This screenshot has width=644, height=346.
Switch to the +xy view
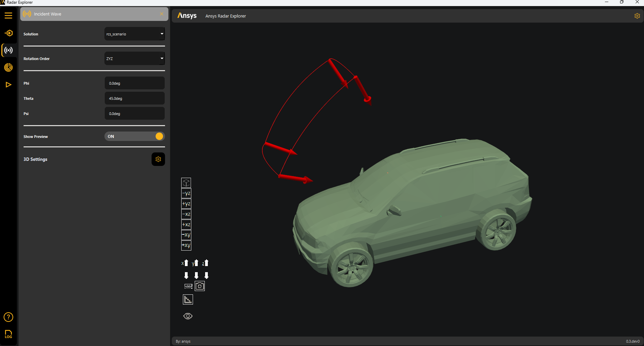click(x=186, y=245)
